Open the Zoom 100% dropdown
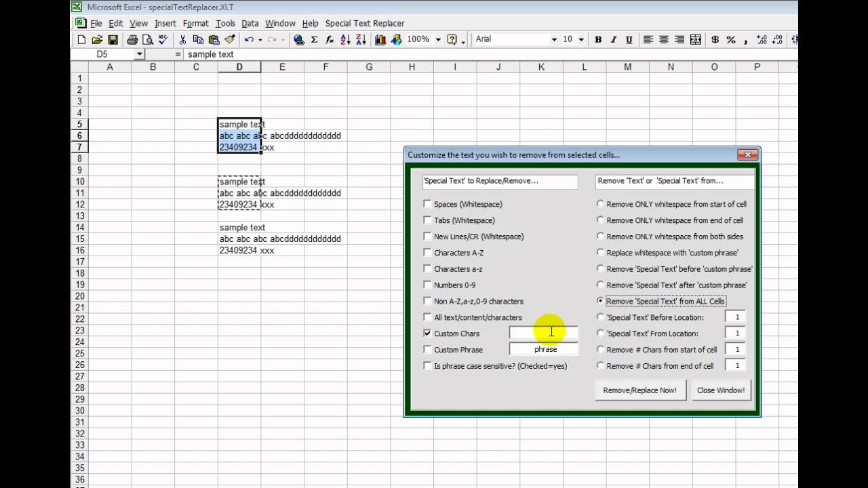The image size is (868, 488). coord(438,40)
